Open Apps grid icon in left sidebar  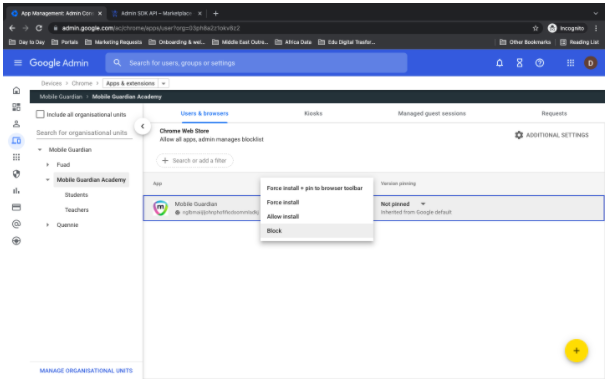click(16, 157)
